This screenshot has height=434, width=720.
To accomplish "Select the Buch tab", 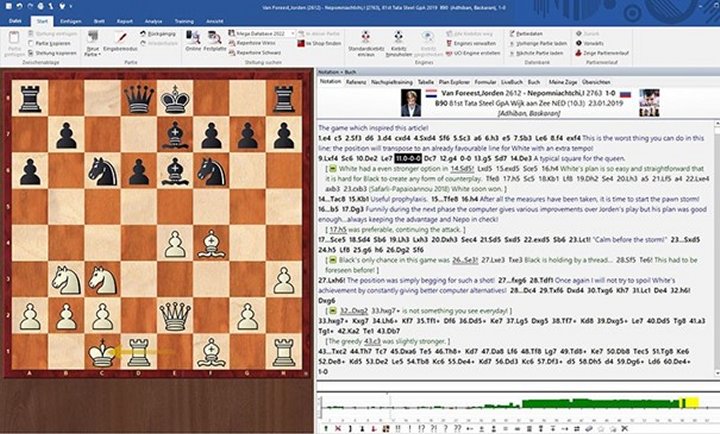I will (534, 82).
